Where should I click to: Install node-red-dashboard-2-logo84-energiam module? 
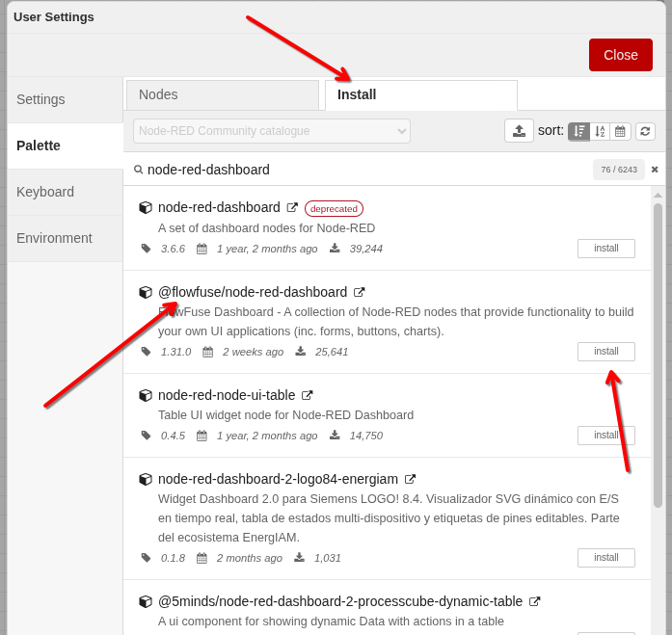click(606, 558)
